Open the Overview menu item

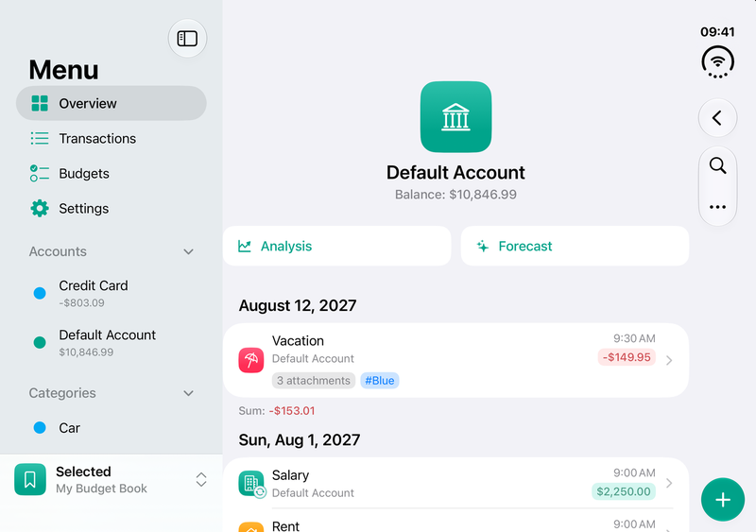click(112, 103)
